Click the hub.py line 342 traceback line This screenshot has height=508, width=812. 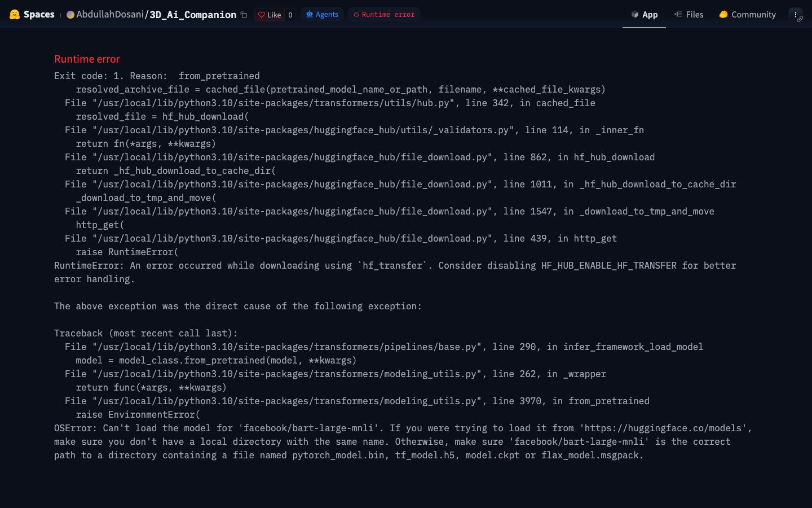[330, 103]
